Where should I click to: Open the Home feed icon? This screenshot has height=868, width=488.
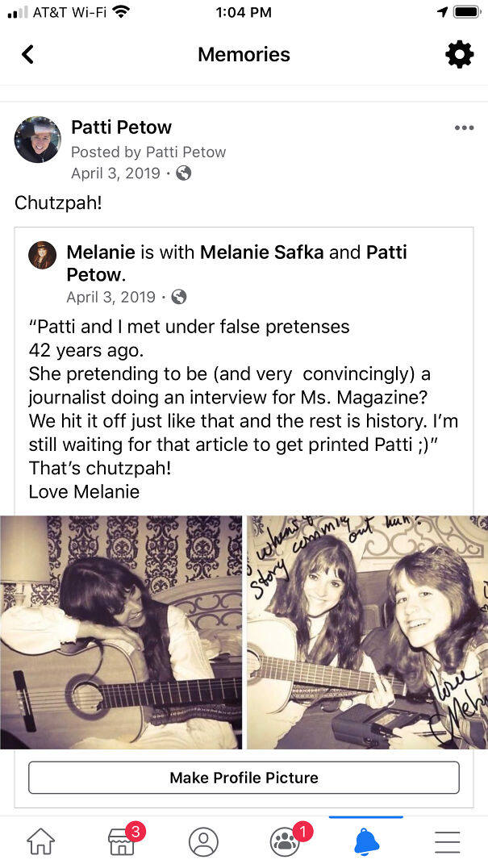coord(40,841)
